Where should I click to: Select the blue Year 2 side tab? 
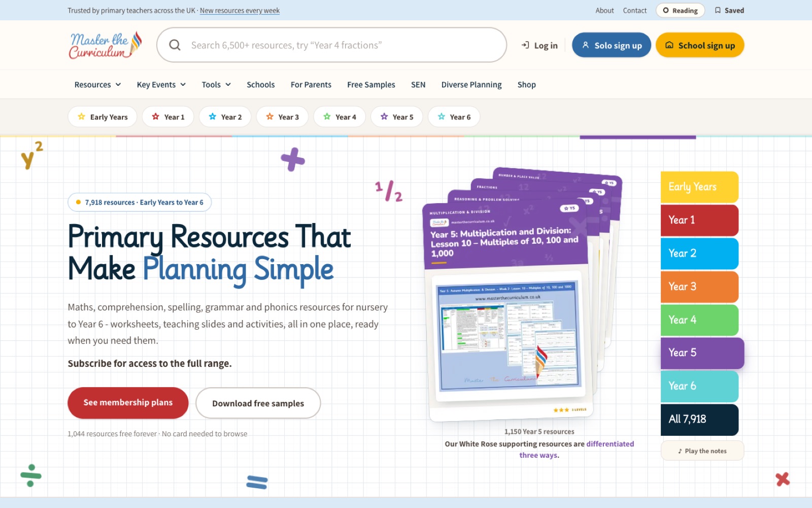[699, 253]
